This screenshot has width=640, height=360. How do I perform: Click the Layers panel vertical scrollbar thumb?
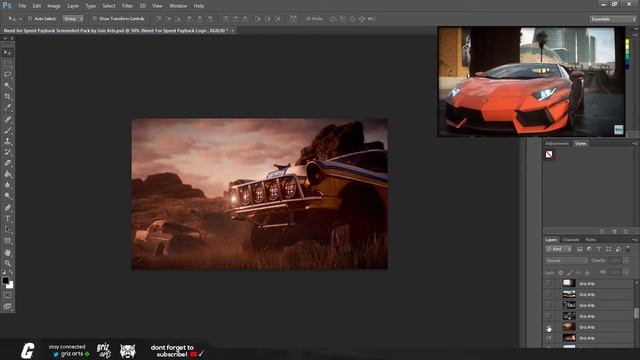coord(636,313)
